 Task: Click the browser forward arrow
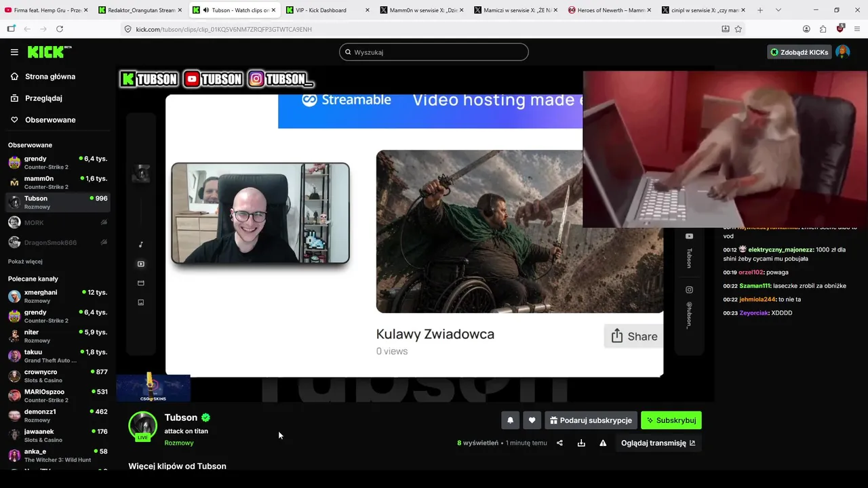tap(43, 29)
